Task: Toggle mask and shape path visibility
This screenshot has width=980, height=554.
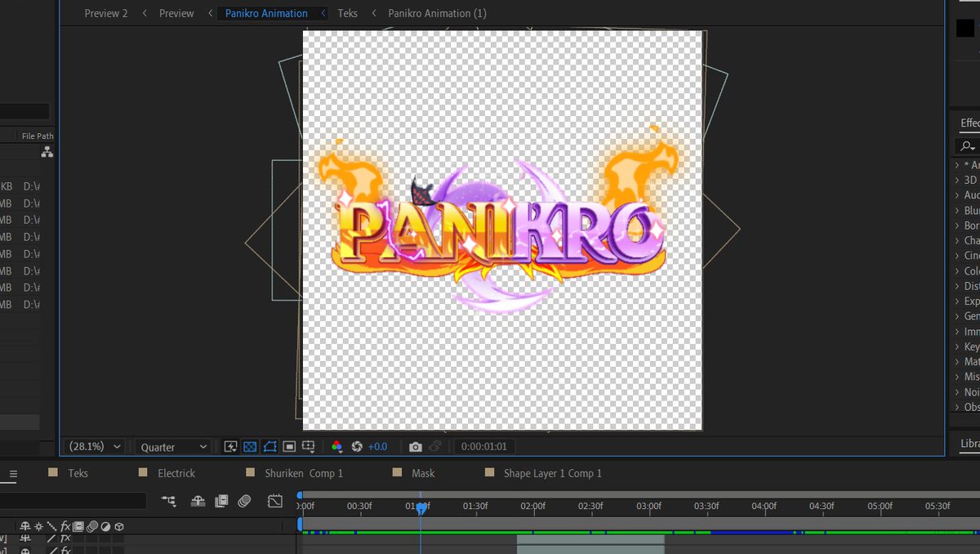Action: (270, 447)
